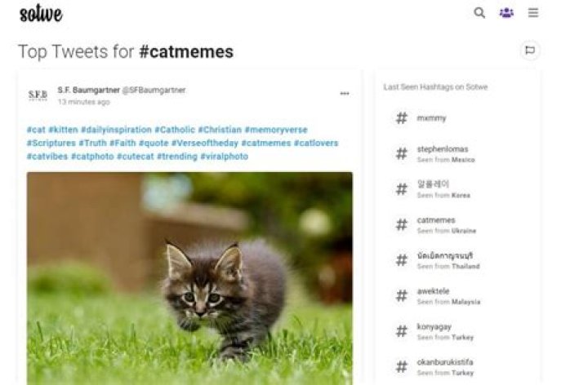The image size is (588, 385).
Task: Open the #dailyinspiration hashtag link
Action: 116,130
